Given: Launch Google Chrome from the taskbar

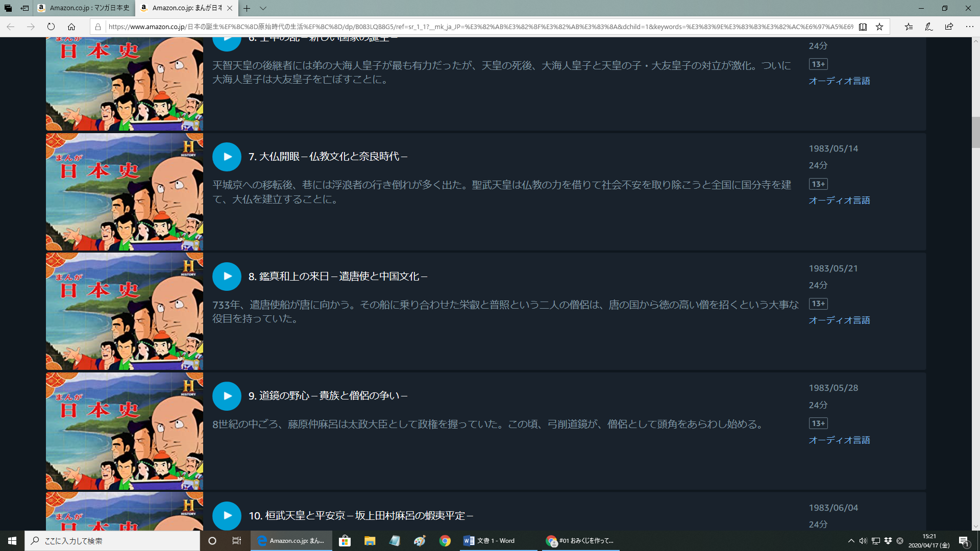Looking at the screenshot, I should tap(445, 541).
